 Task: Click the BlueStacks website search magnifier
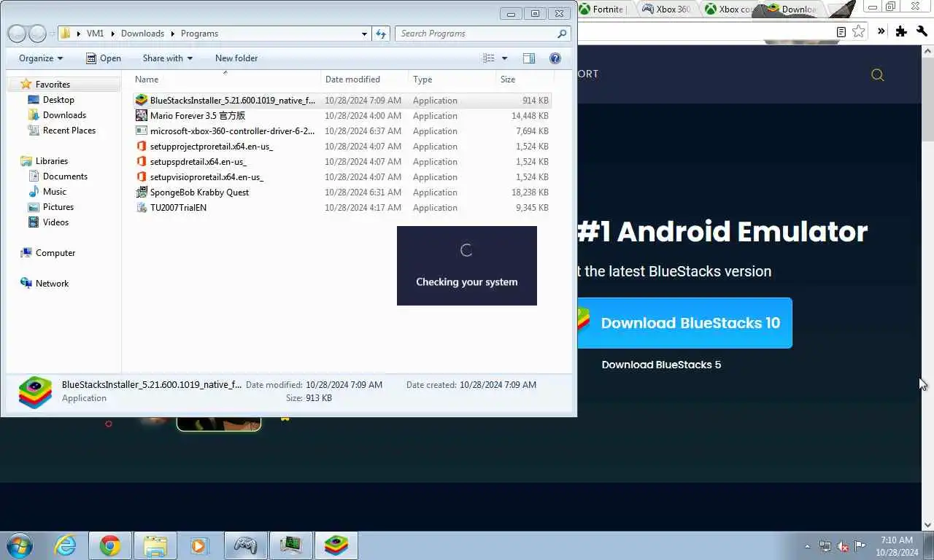pos(878,75)
